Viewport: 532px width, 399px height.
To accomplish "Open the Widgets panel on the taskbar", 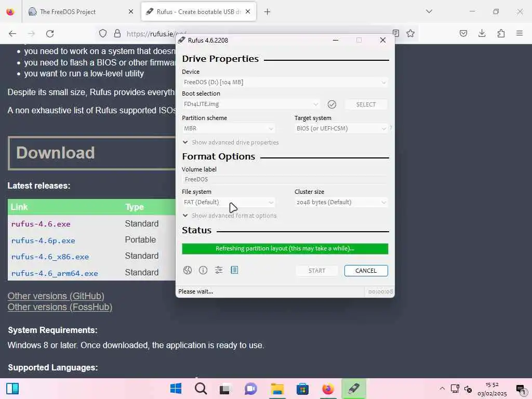I will [x=12, y=389].
